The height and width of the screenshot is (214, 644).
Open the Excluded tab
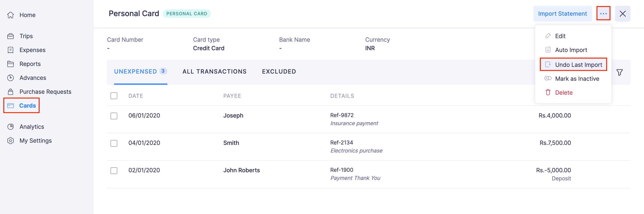(x=279, y=72)
